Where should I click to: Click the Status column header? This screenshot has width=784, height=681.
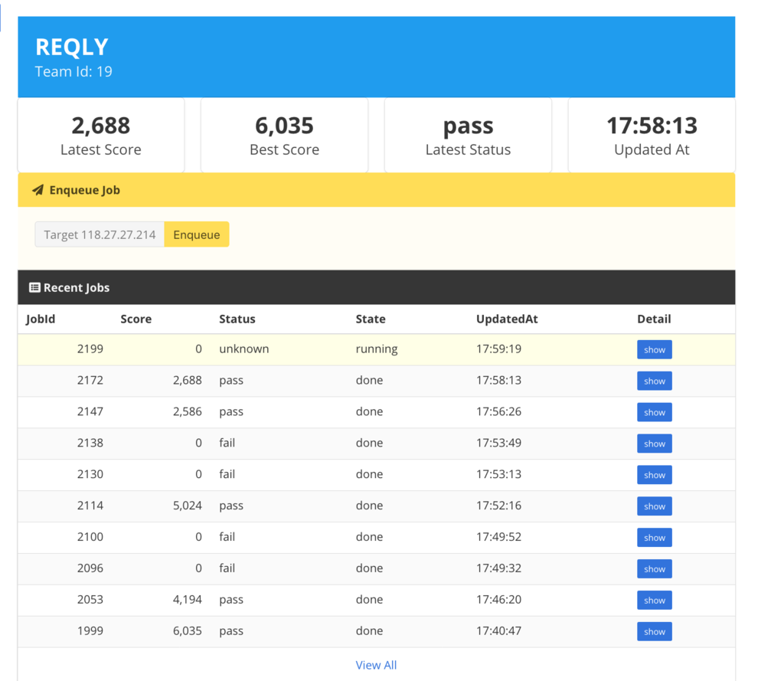pos(237,319)
